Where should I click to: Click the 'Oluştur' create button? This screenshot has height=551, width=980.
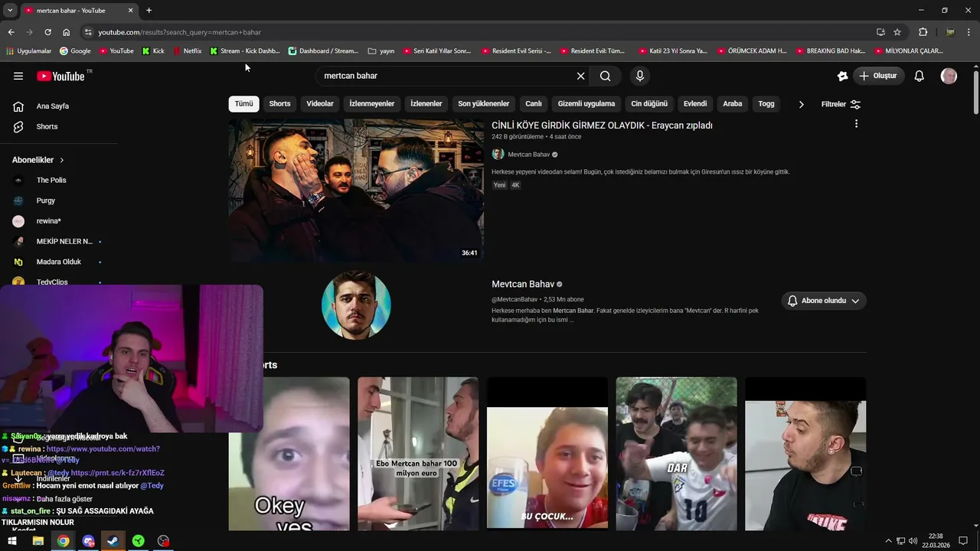[879, 76]
